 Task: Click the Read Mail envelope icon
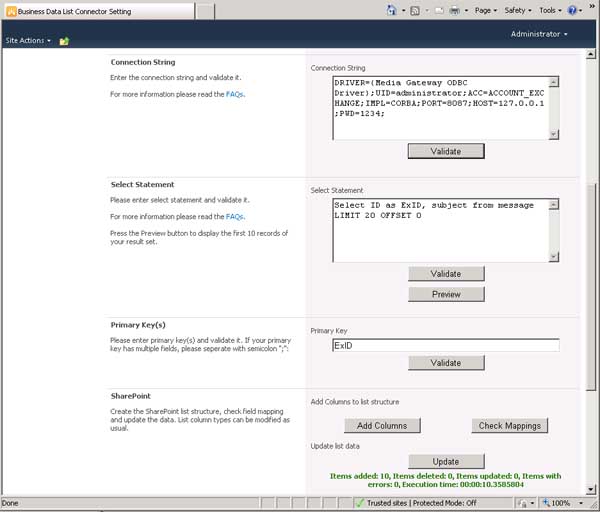tap(440, 10)
